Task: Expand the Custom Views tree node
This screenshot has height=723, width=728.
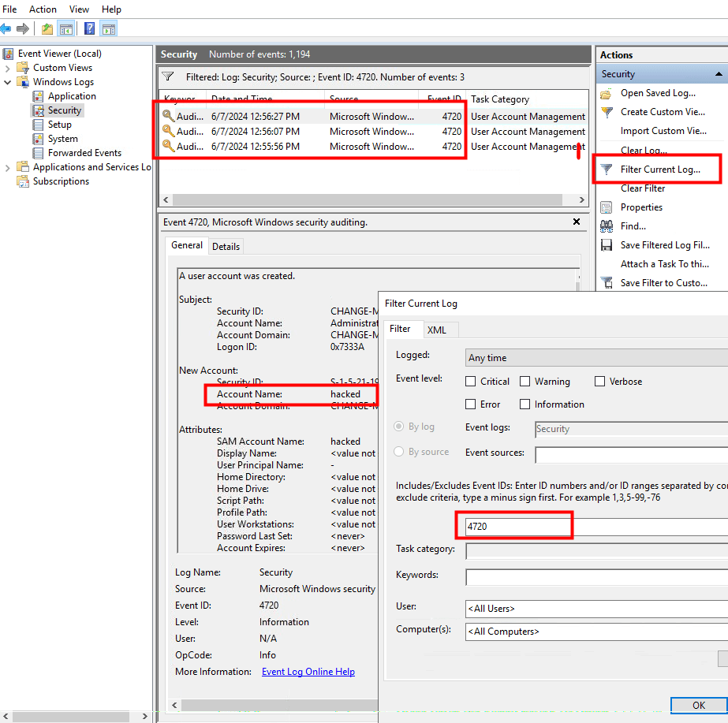Action: click(8, 68)
